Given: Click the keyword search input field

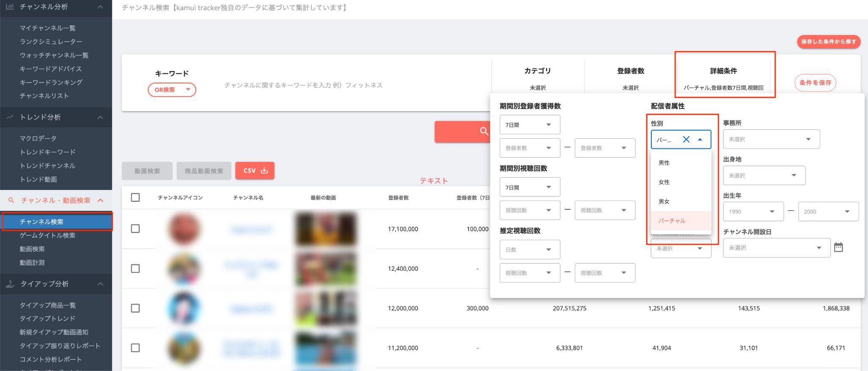Looking at the screenshot, I should tap(303, 85).
